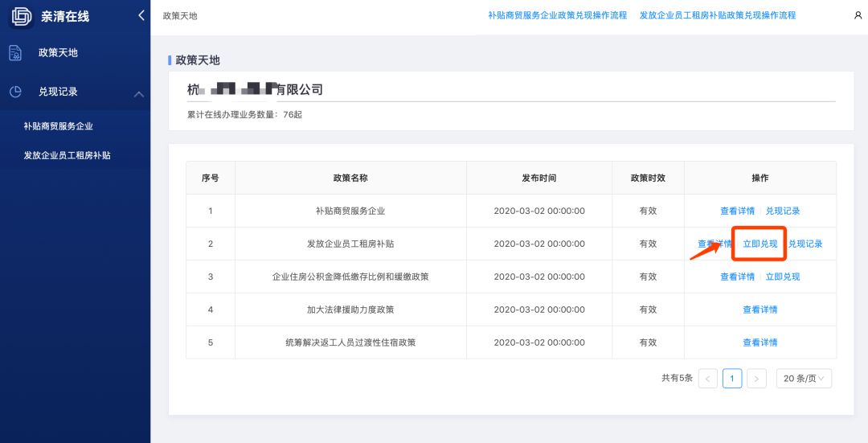Viewport: 868px width, 443px height.
Task: Click the 有效 status in row 5
Action: [649, 343]
